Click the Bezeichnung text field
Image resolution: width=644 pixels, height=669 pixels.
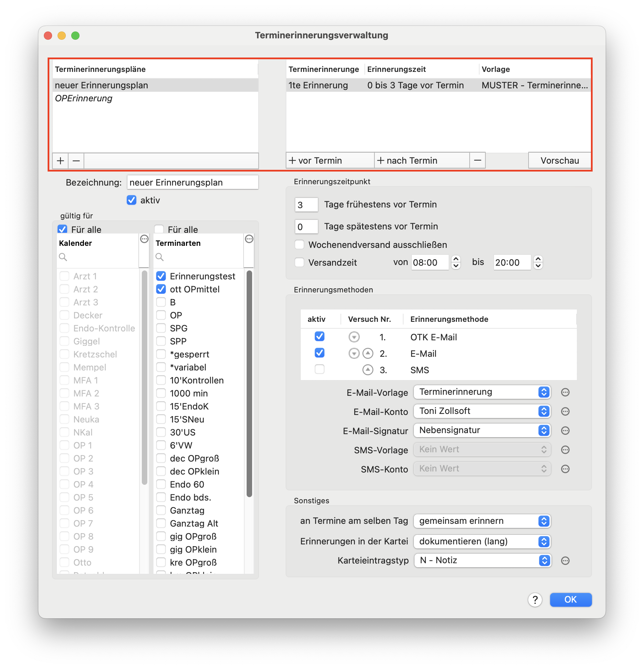193,182
